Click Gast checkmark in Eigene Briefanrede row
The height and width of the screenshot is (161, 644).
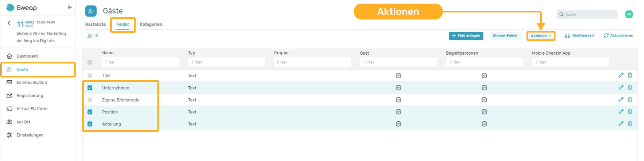pos(398,100)
